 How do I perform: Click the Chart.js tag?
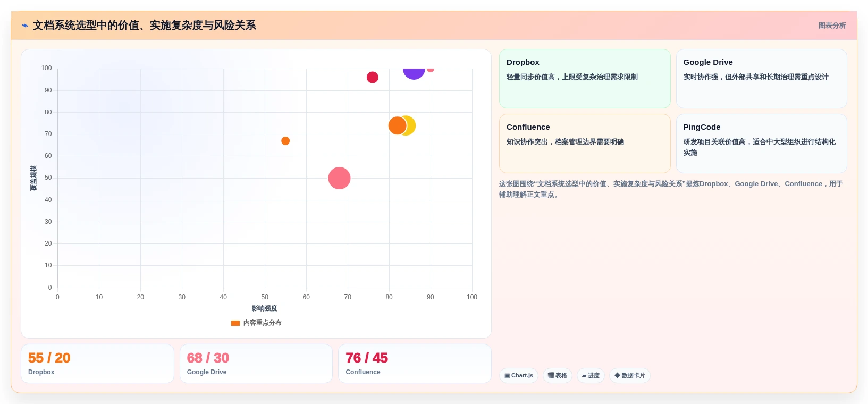[x=519, y=375]
